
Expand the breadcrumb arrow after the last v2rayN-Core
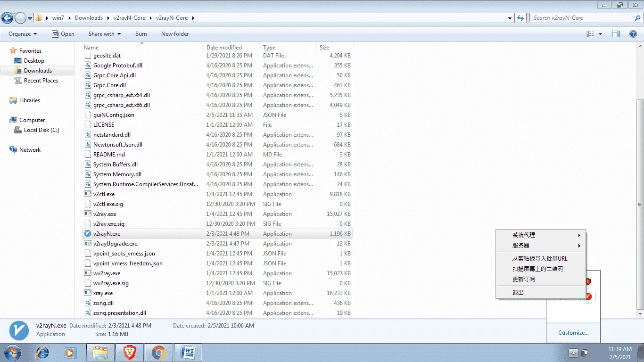(x=193, y=18)
